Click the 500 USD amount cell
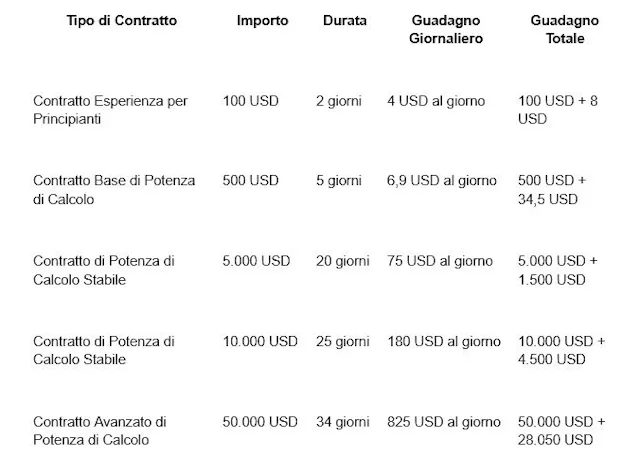640x475 pixels. (251, 180)
